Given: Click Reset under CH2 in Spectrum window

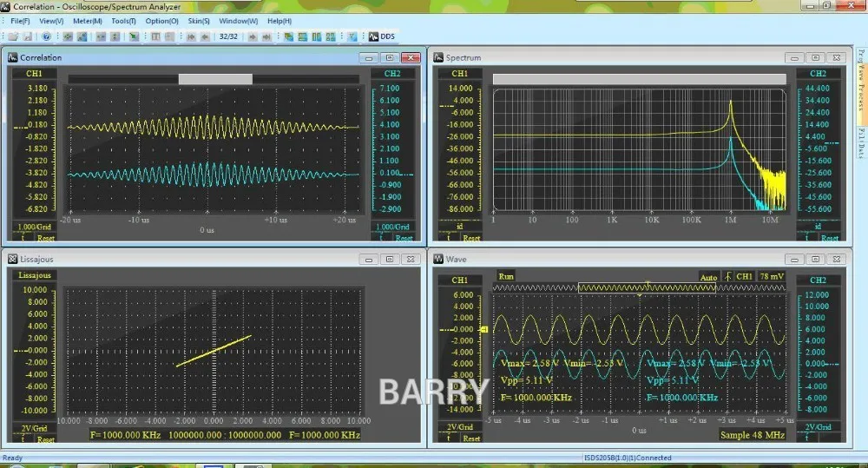Looking at the screenshot, I should coord(829,238).
